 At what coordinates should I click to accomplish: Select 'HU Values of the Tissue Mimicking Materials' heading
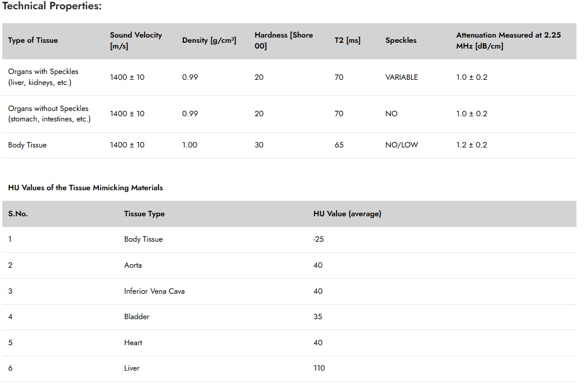(x=86, y=188)
